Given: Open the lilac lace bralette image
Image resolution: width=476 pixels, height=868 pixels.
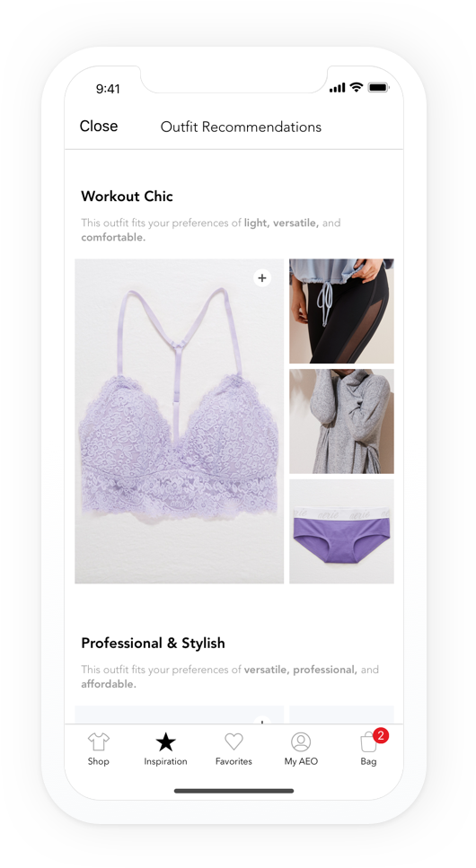Looking at the screenshot, I should (179, 421).
